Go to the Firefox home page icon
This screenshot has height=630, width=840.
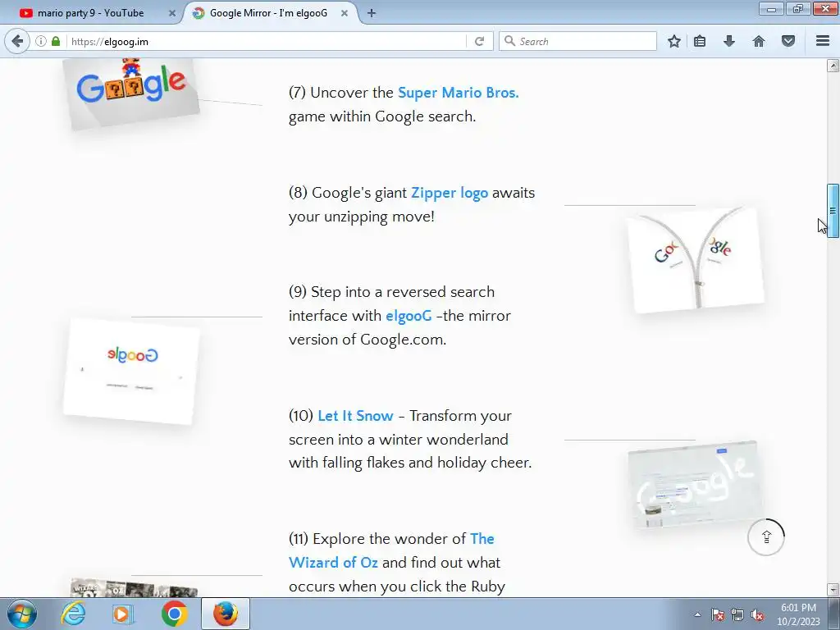point(759,41)
